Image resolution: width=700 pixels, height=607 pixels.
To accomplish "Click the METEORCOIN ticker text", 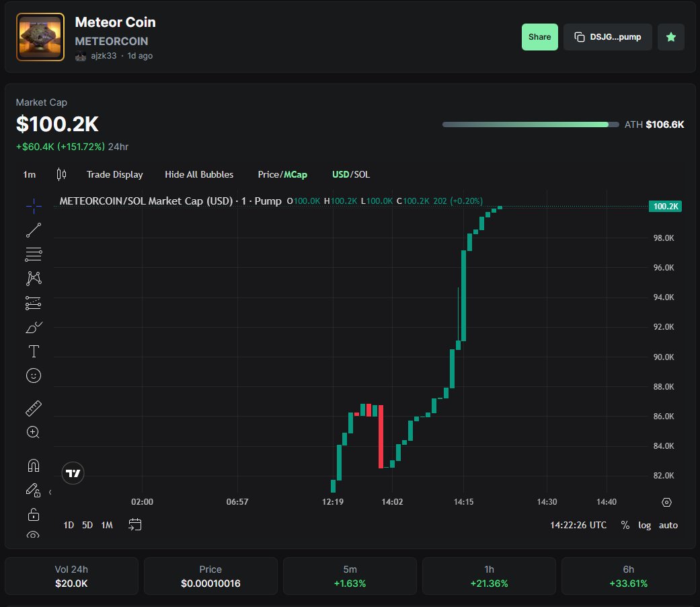I will (x=112, y=41).
